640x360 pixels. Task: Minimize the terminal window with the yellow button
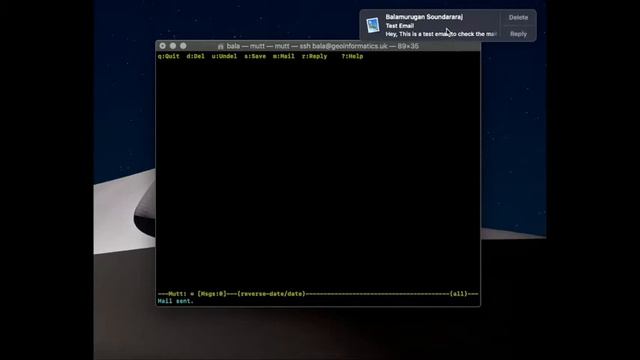173,46
